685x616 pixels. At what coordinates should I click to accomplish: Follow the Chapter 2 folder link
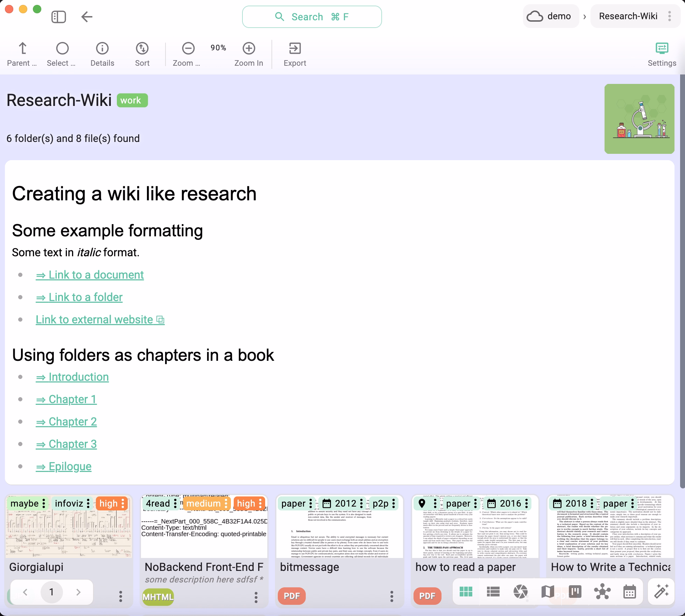point(66,422)
